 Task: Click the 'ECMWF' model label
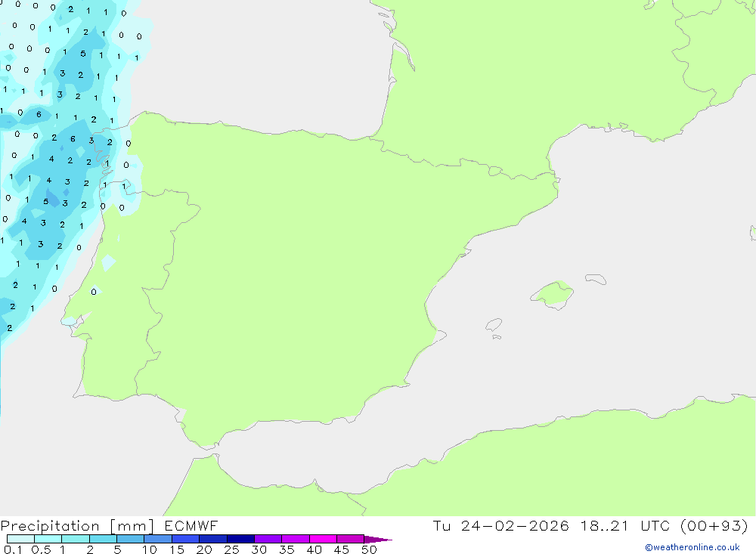[191, 526]
